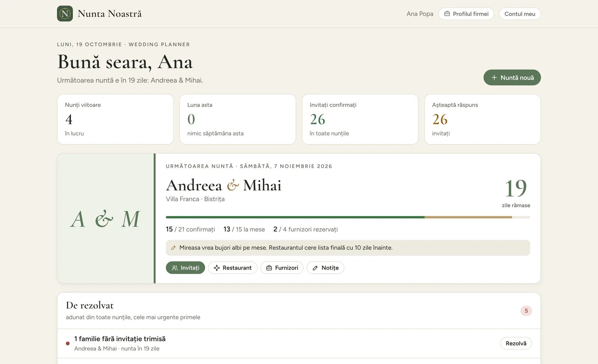Click the Villa Franca · Bistrița venue text
Viewport: 598px width, 364px height.
tap(195, 199)
